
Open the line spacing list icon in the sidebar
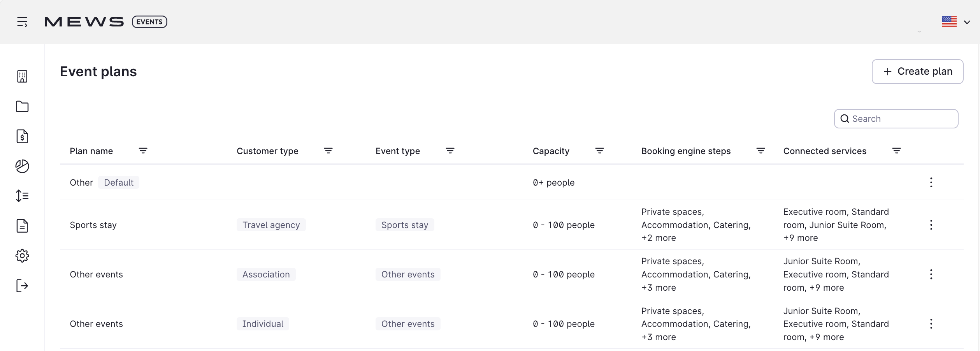pos(22,196)
